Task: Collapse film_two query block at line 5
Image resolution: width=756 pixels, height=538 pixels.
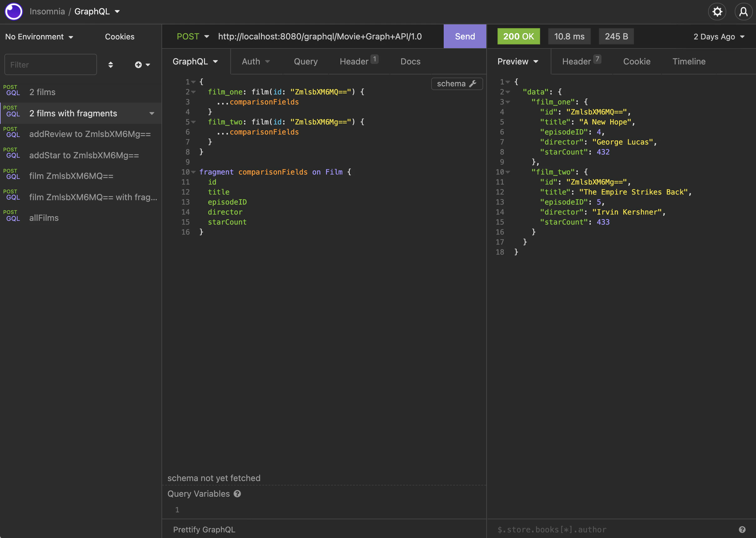Action: tap(194, 122)
